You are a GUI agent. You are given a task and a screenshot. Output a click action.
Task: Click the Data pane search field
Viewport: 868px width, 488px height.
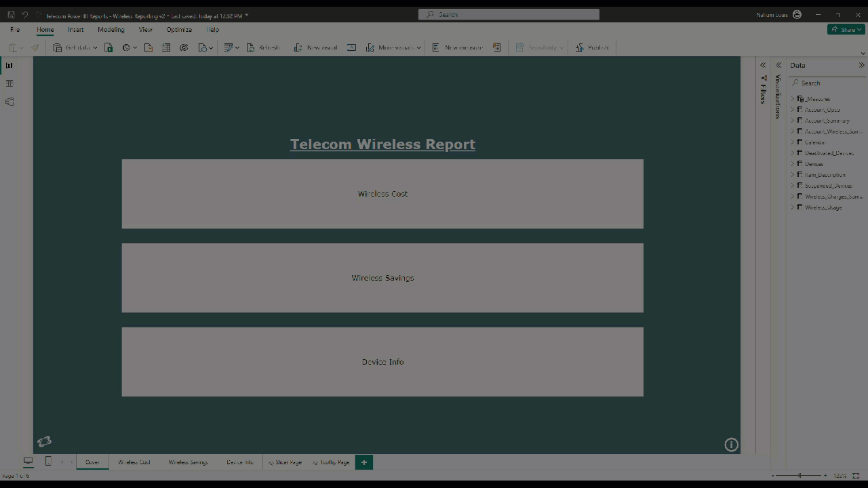827,83
